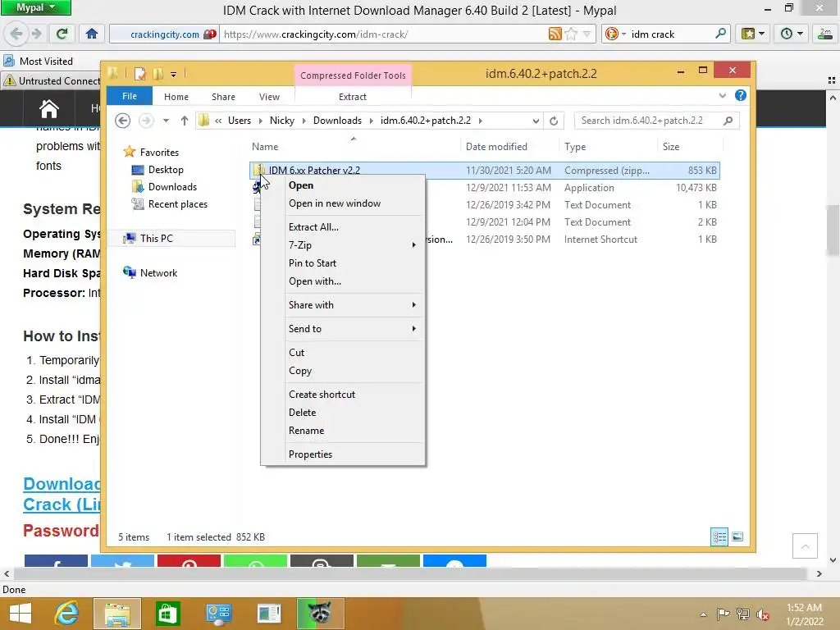
Task: Open the Extract ribbon tab
Action: (353, 97)
